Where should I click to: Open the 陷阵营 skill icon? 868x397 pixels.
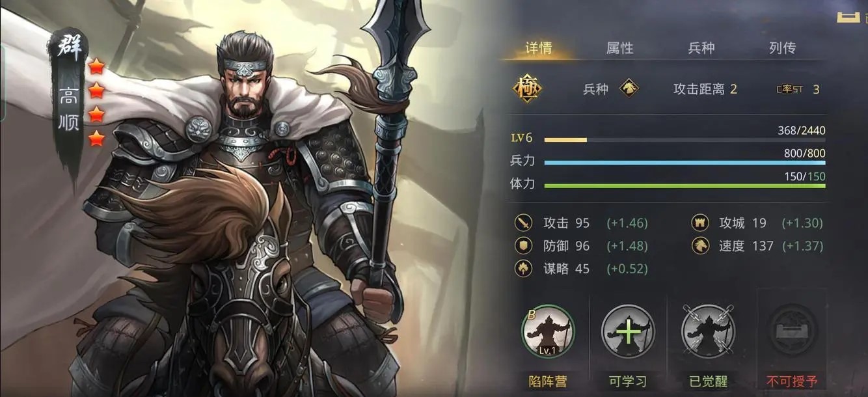point(547,331)
